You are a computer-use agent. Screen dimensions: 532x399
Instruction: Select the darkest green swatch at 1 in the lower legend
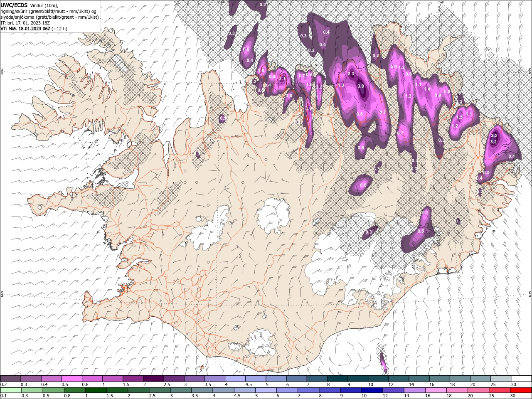click(x=96, y=390)
